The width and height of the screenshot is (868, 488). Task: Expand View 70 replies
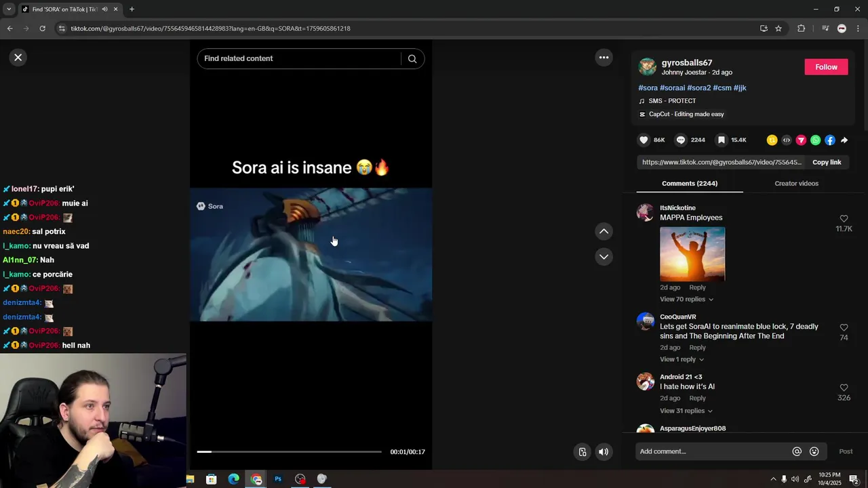(686, 300)
